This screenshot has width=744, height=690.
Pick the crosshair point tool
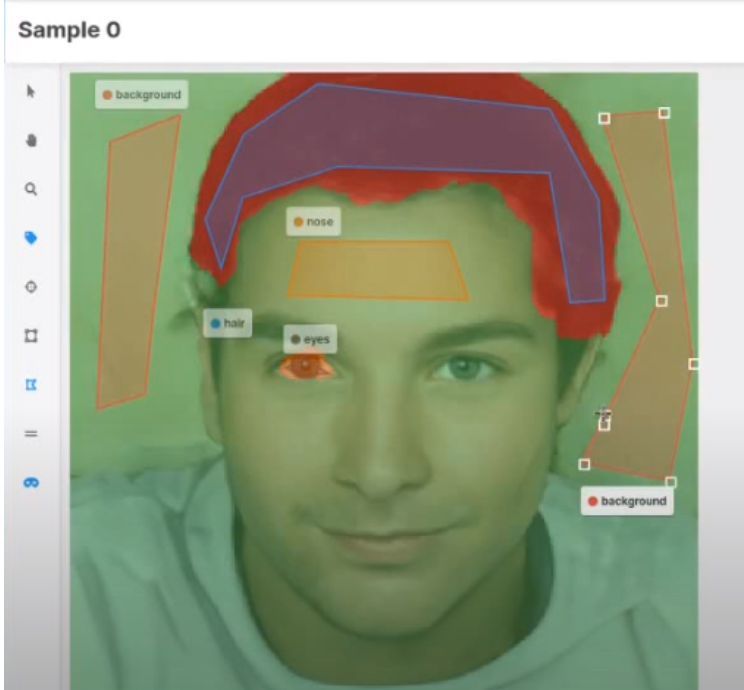31,287
